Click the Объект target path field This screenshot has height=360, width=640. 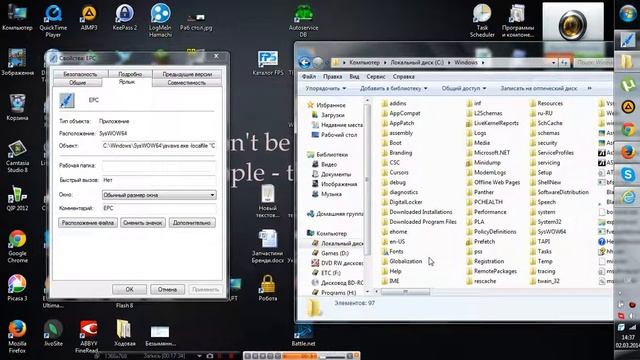click(x=159, y=146)
